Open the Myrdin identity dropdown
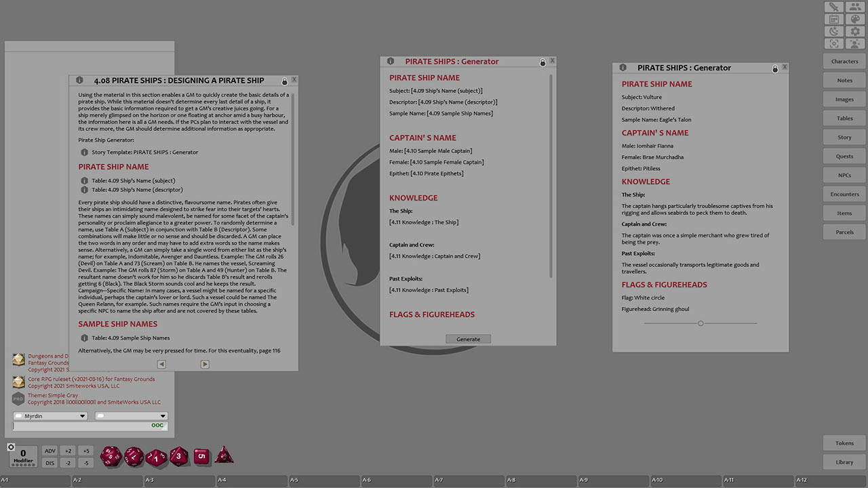The image size is (868, 488). (x=50, y=415)
